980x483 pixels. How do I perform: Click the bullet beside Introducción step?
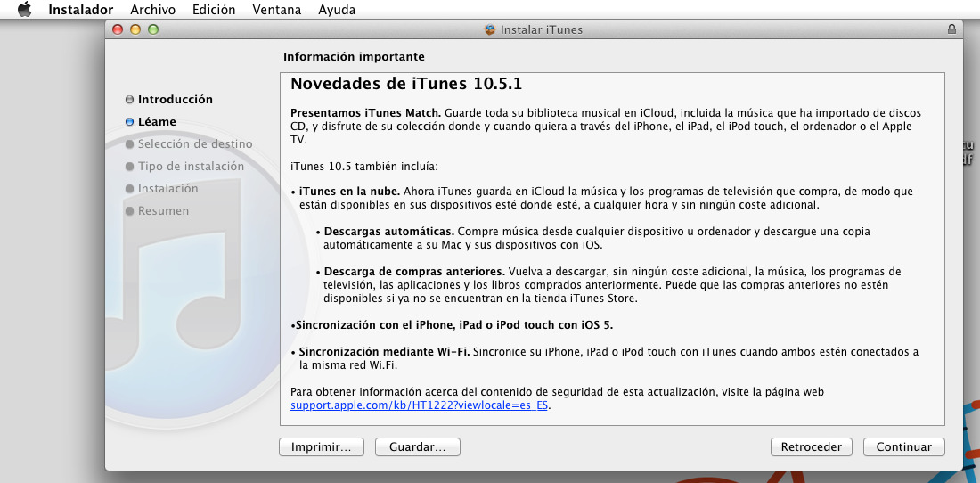point(130,100)
